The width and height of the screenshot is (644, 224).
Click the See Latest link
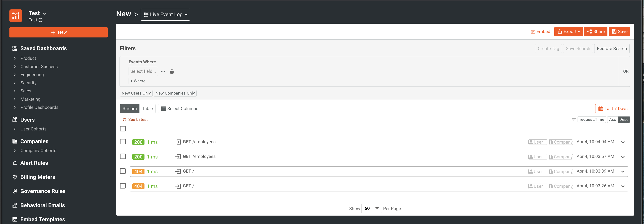pyautogui.click(x=135, y=119)
